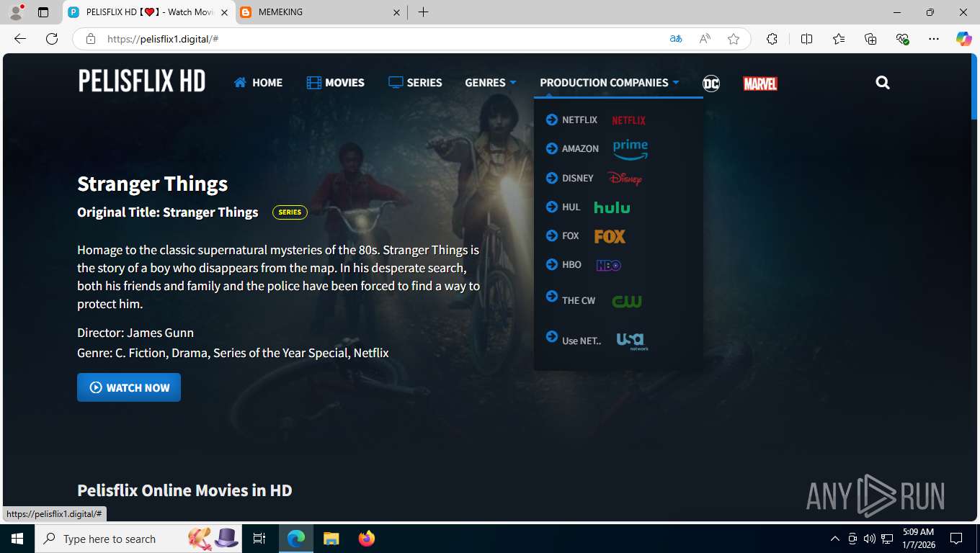Viewport: 980px width, 553px height.
Task: Open the MOVIES menu item
Action: [335, 83]
